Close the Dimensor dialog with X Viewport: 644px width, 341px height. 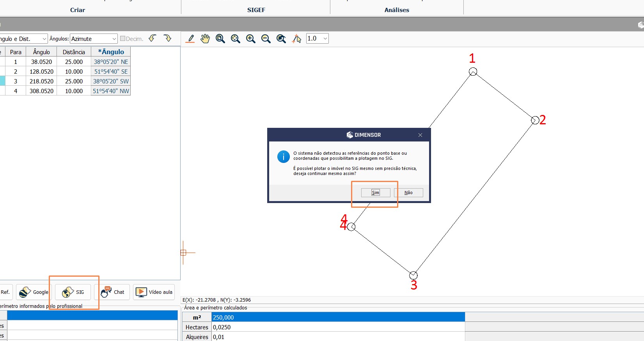(x=420, y=135)
